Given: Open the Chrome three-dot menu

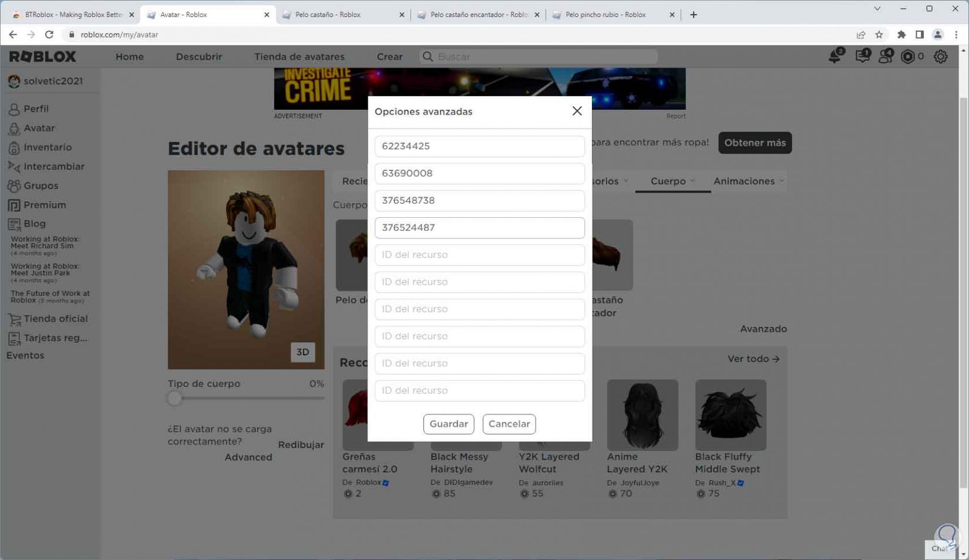Looking at the screenshot, I should click(956, 35).
